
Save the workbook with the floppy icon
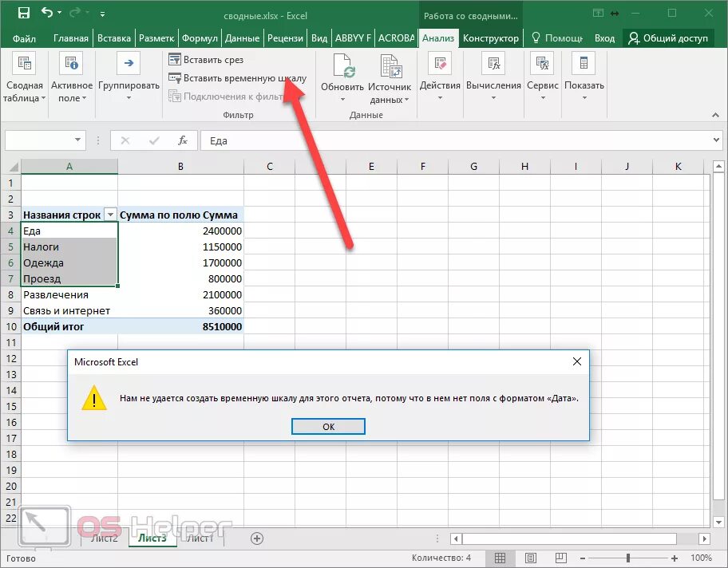pyautogui.click(x=24, y=13)
